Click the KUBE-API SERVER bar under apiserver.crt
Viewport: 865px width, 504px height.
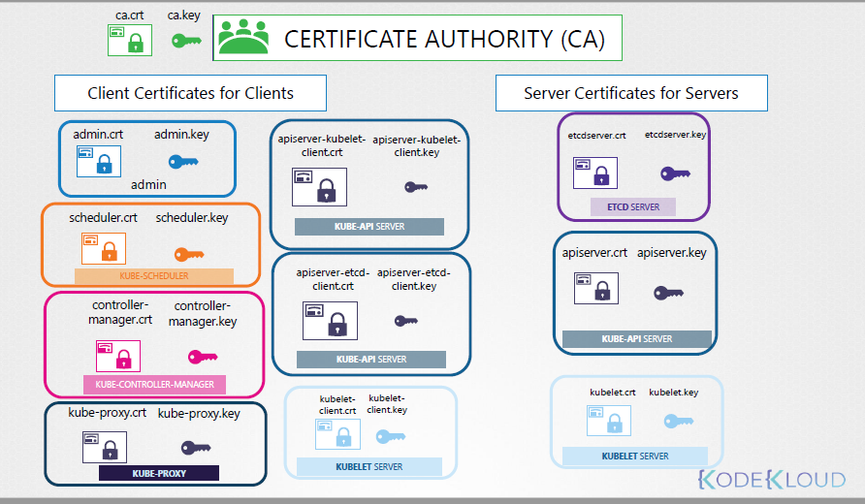click(x=636, y=339)
